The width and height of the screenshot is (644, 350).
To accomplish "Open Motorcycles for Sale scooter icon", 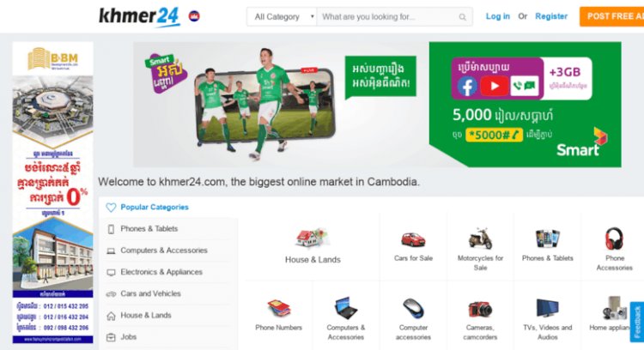I will [480, 238].
